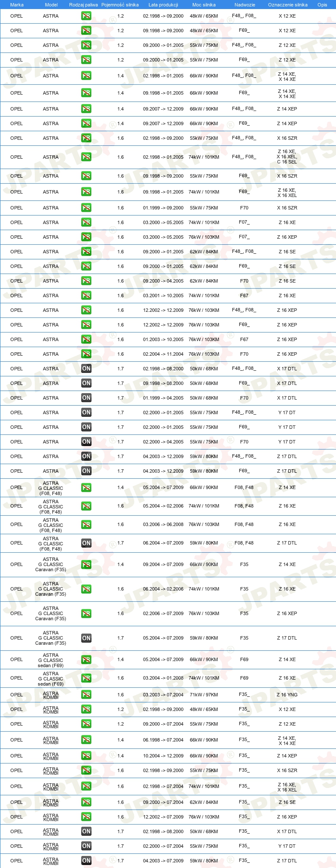The height and width of the screenshot is (868, 336).
Task: Select the years cell 04.2003 -> 07.2009
Action: [x=163, y=861]
